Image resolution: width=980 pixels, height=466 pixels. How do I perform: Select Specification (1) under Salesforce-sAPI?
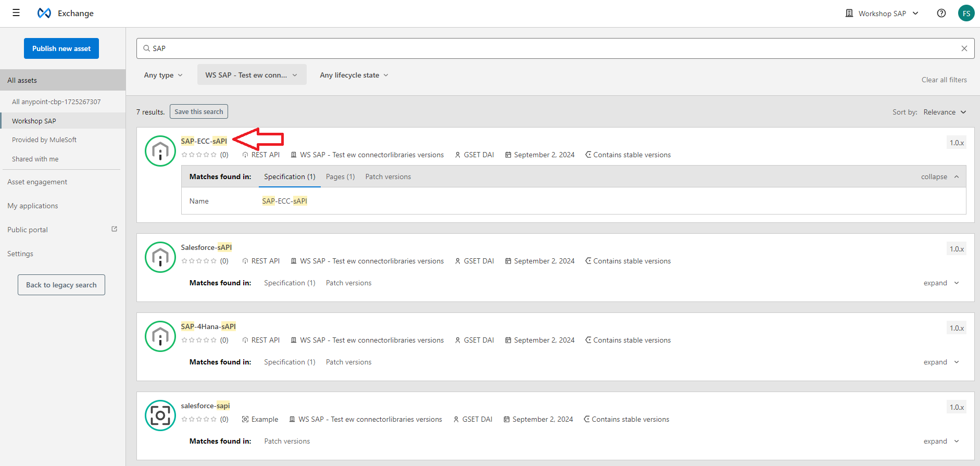click(290, 283)
